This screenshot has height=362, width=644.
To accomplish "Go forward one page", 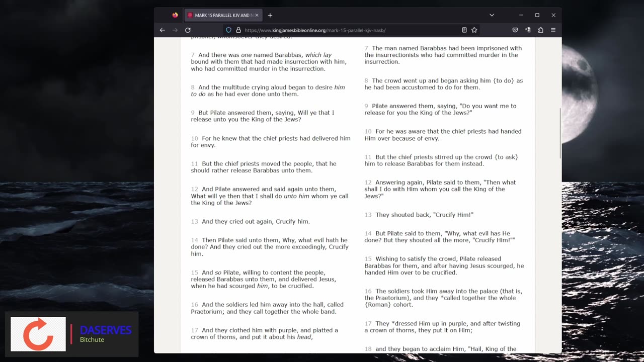I will [x=175, y=30].
